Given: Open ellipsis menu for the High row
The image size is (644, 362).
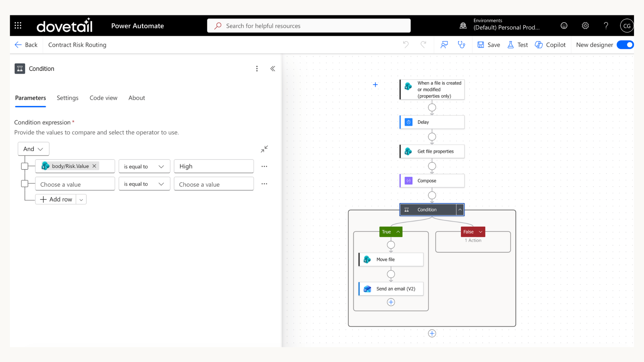Looking at the screenshot, I should coord(264,166).
